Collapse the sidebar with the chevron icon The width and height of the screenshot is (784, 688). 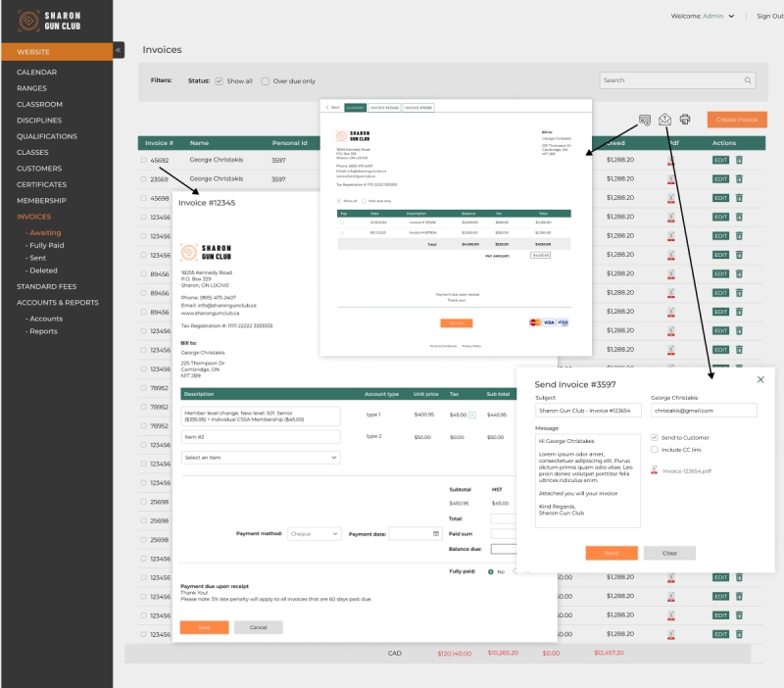tap(120, 50)
